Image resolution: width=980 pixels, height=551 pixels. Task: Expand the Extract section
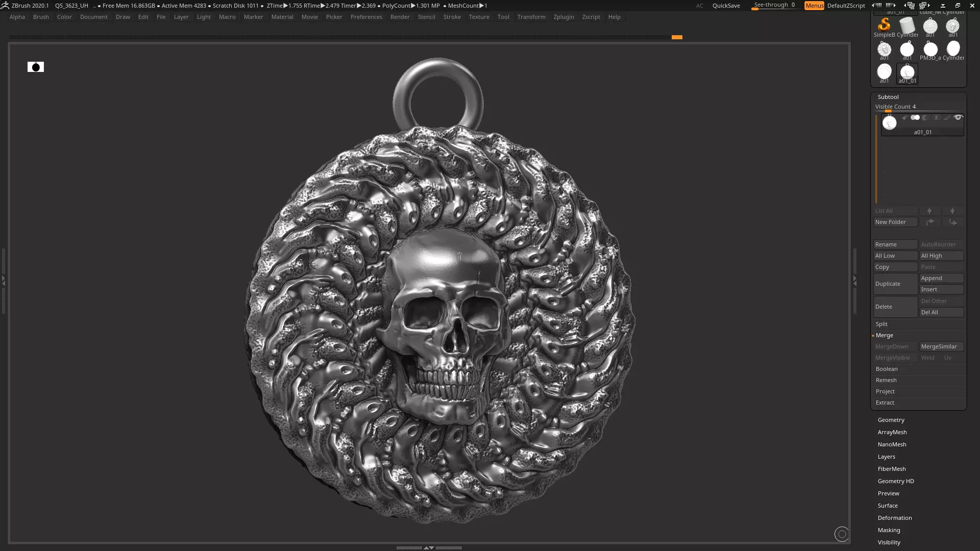pos(885,403)
